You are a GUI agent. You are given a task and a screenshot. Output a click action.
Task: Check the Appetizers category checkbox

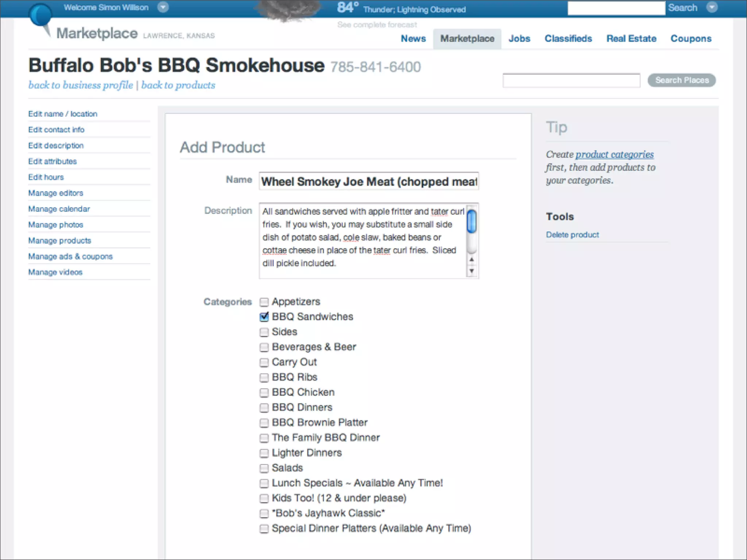pos(264,302)
